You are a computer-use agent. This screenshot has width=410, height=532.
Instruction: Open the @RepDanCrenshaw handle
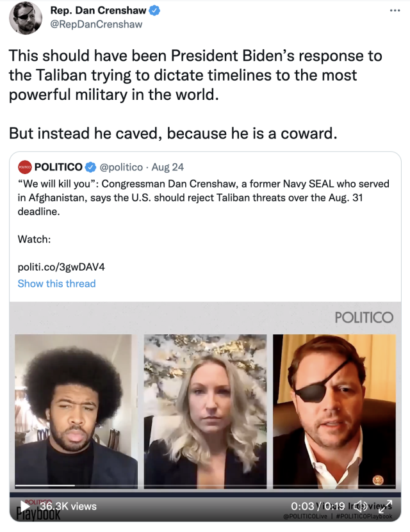click(96, 24)
